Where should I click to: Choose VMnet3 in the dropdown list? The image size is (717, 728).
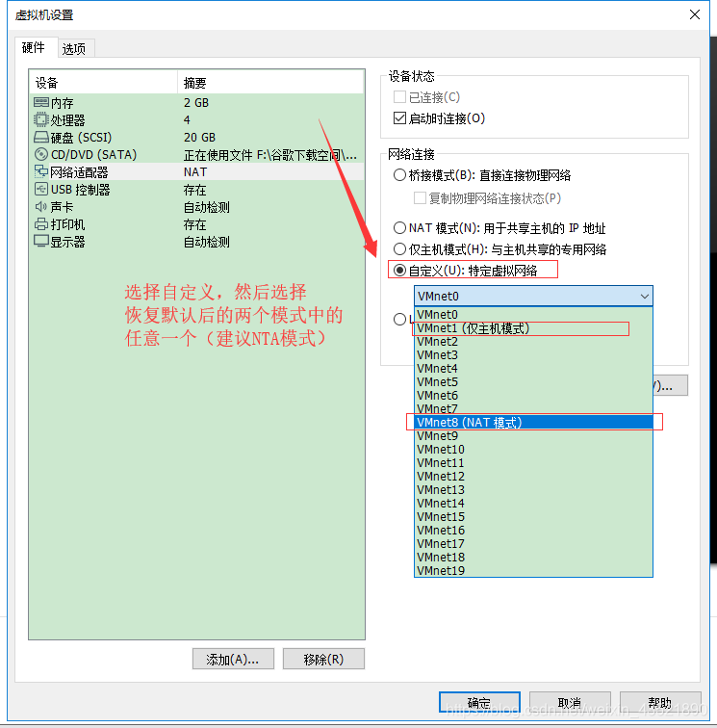533,355
